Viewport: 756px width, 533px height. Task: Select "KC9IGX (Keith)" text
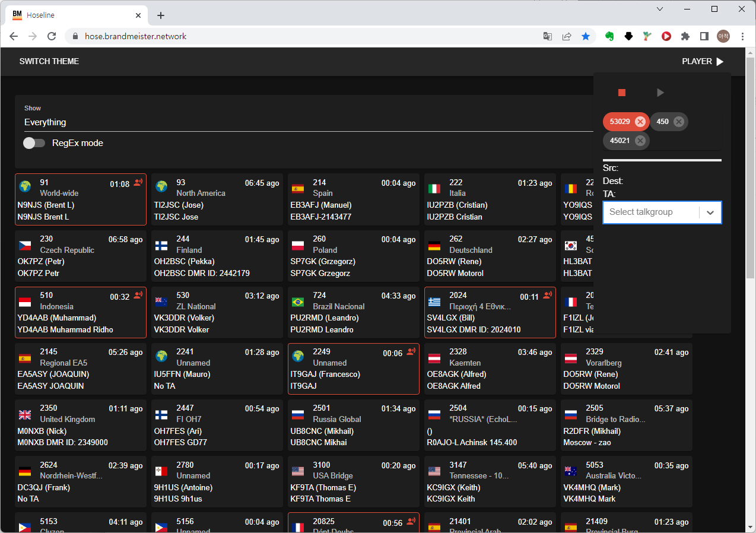point(453,487)
